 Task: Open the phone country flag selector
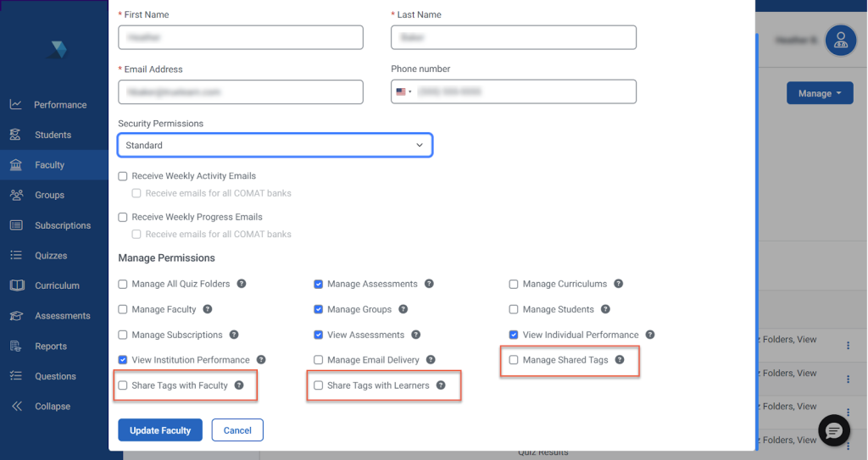pyautogui.click(x=403, y=91)
